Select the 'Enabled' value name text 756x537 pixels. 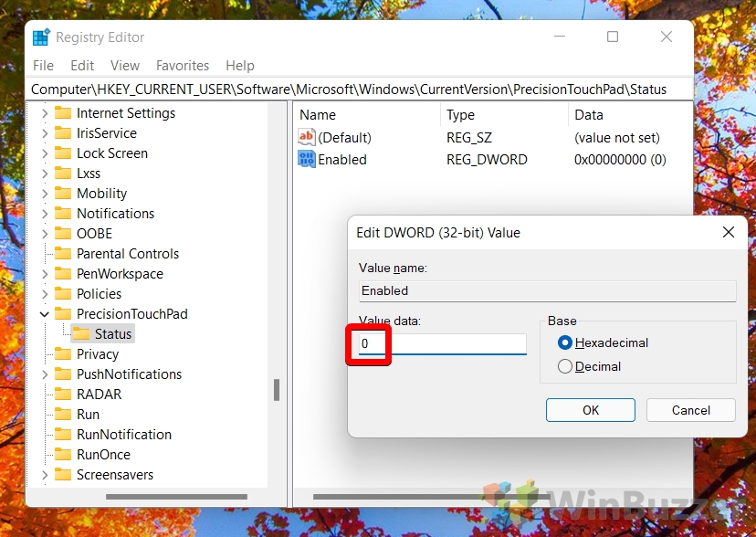[342, 160]
